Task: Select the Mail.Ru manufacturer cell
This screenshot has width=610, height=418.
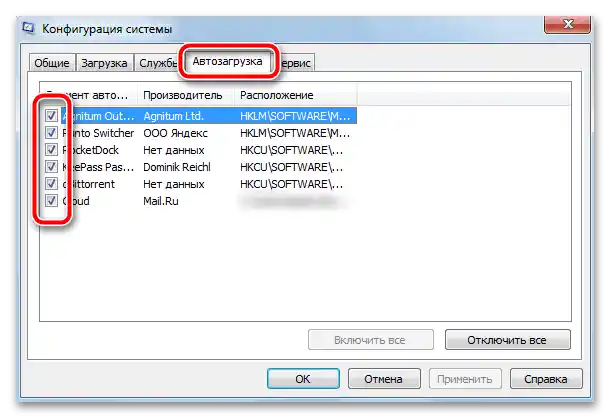Action: click(x=161, y=201)
